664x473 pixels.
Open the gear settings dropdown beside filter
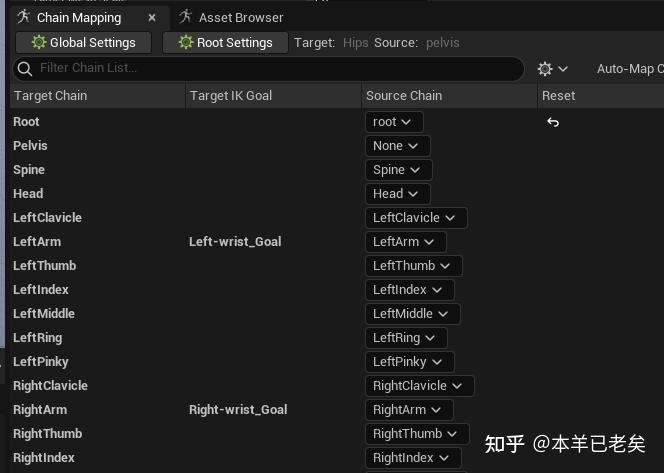point(553,69)
